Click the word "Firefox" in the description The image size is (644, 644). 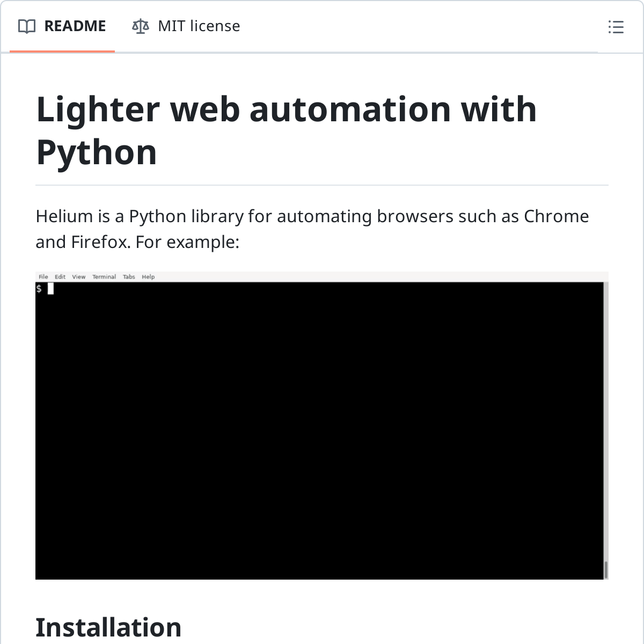pyautogui.click(x=100, y=242)
